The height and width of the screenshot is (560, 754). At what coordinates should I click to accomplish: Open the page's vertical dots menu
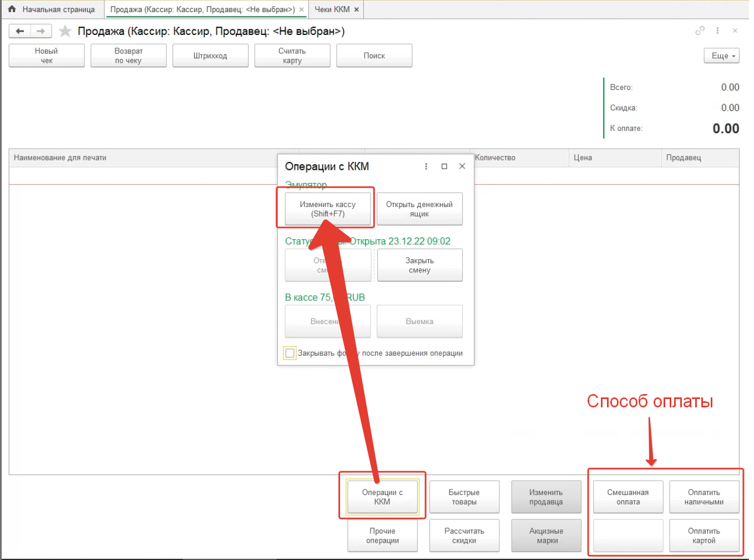click(717, 31)
